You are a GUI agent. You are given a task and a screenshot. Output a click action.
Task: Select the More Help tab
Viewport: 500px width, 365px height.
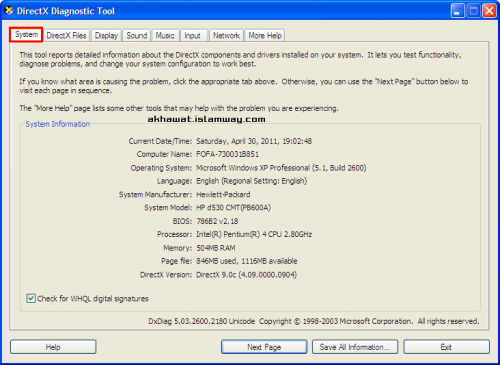(265, 36)
